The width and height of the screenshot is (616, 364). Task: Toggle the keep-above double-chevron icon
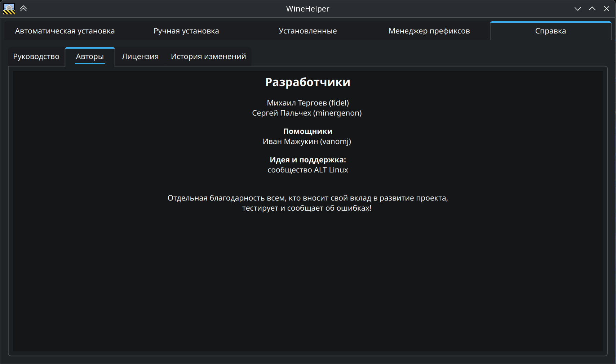(x=23, y=9)
